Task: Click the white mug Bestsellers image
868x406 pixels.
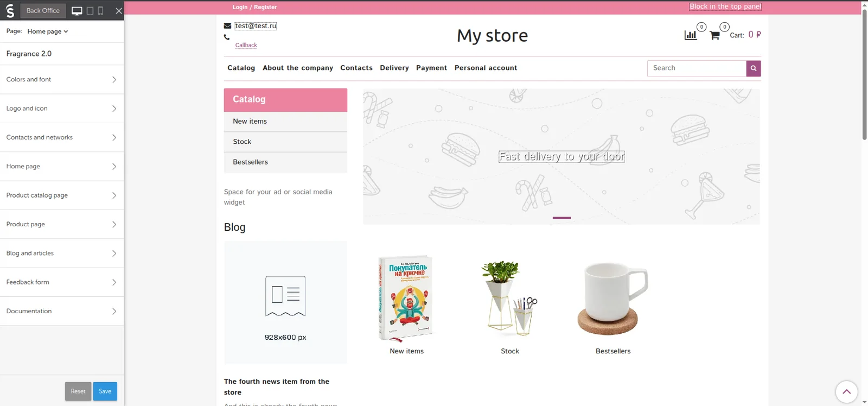Action: (x=613, y=299)
